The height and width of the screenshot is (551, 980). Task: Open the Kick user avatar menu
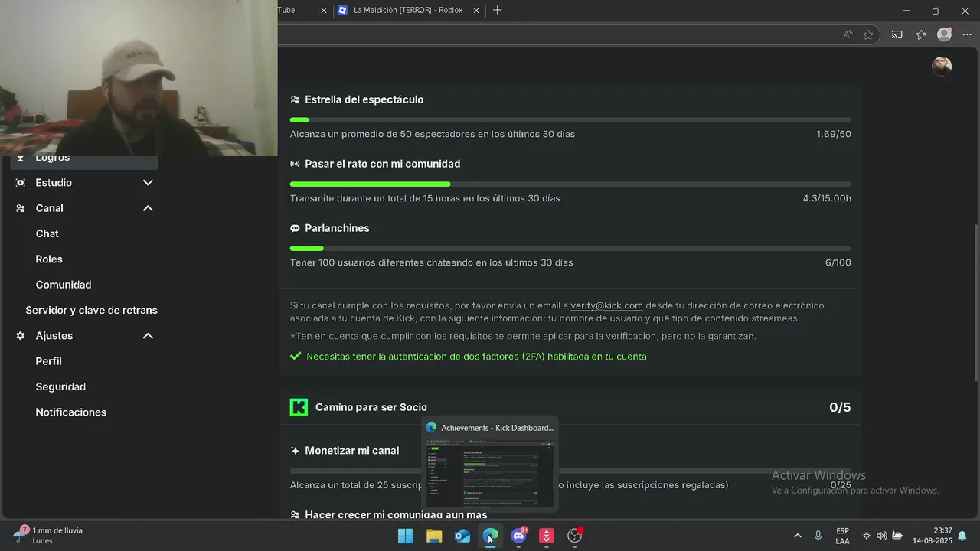942,67
